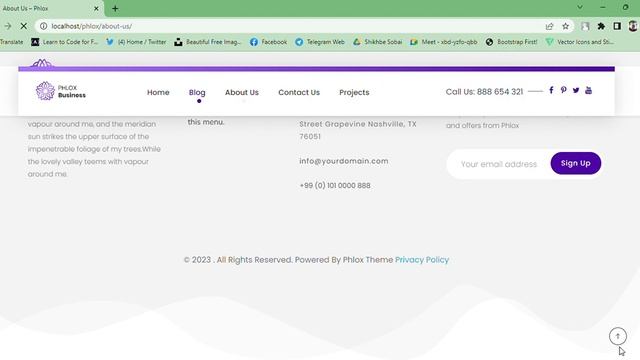Click the Facebook social icon in header
The width and height of the screenshot is (640, 360).
pos(551,90)
